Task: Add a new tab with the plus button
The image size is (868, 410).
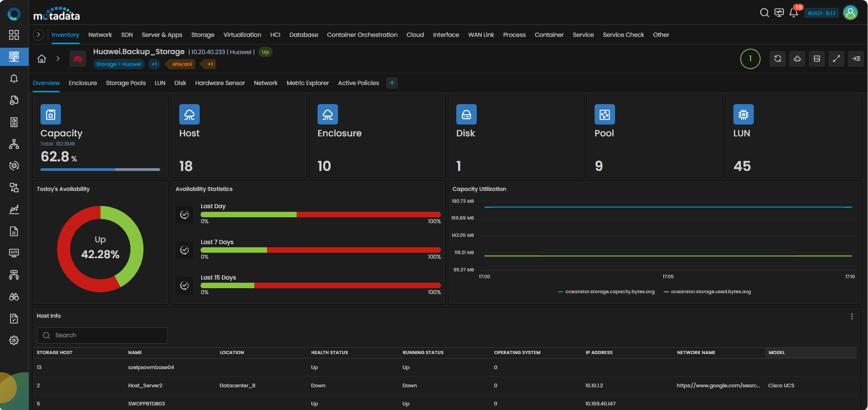Action: coord(392,83)
